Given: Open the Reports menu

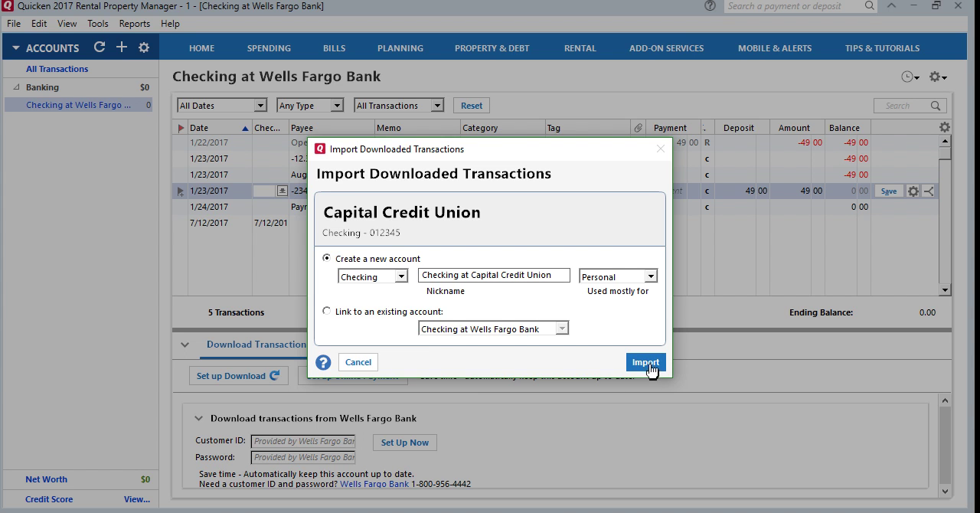Looking at the screenshot, I should coord(135,24).
